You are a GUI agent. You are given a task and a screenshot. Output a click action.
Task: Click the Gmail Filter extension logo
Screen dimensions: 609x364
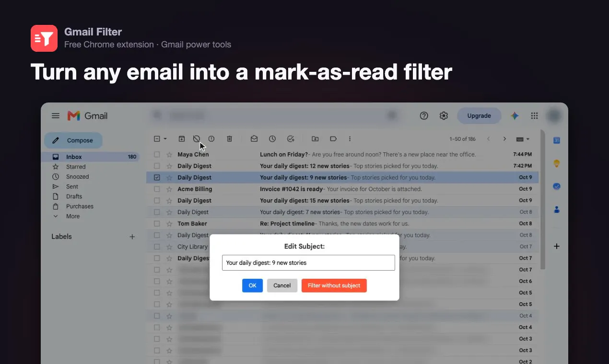[44, 38]
